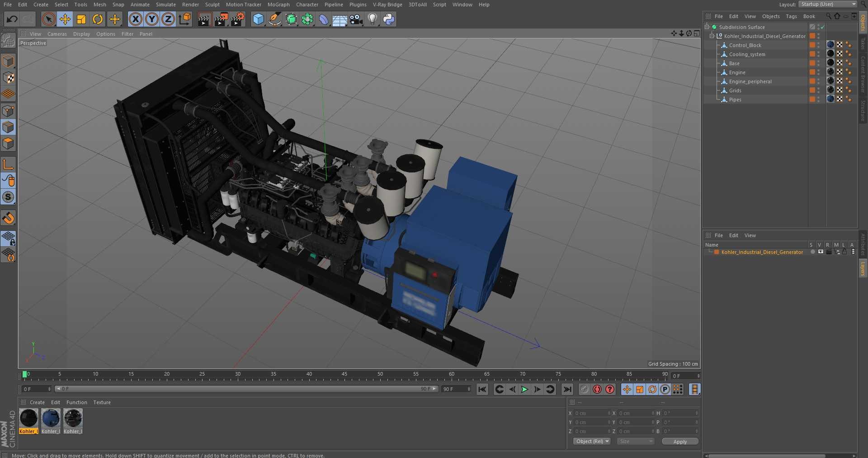Record active objects keyframe
The width and height of the screenshot is (868, 458).
(585, 389)
